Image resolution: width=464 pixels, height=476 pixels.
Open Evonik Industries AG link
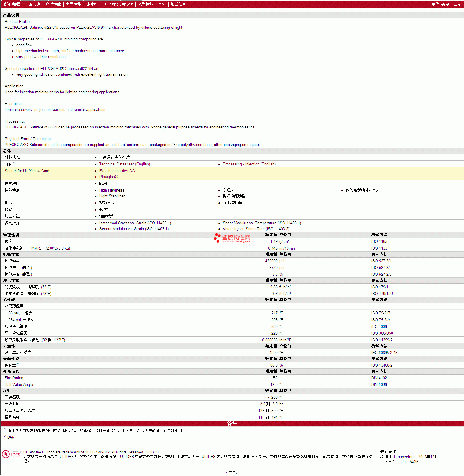point(117,171)
